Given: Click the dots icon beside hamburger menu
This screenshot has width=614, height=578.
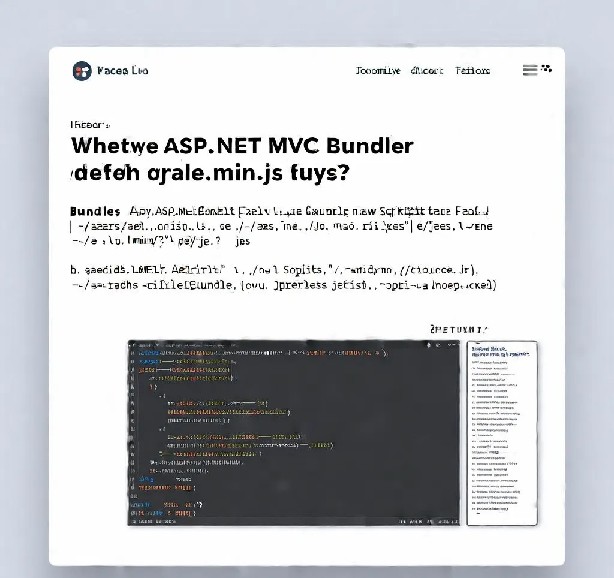Looking at the screenshot, I should point(547,69).
